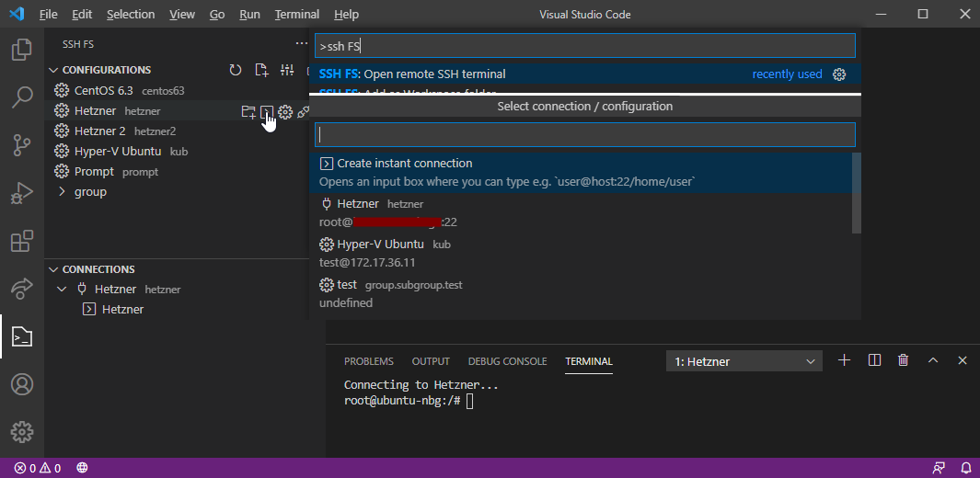The image size is (980, 478).
Task: Click the command palette input with >ssh FS
Action: pos(585,46)
